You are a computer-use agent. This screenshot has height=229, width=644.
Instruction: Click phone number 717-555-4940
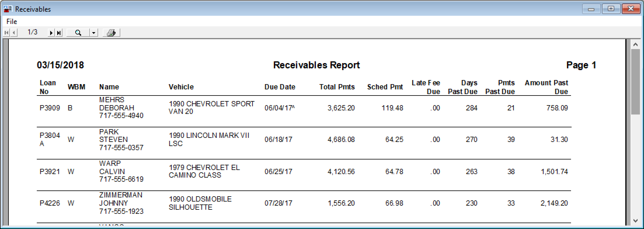(x=121, y=116)
